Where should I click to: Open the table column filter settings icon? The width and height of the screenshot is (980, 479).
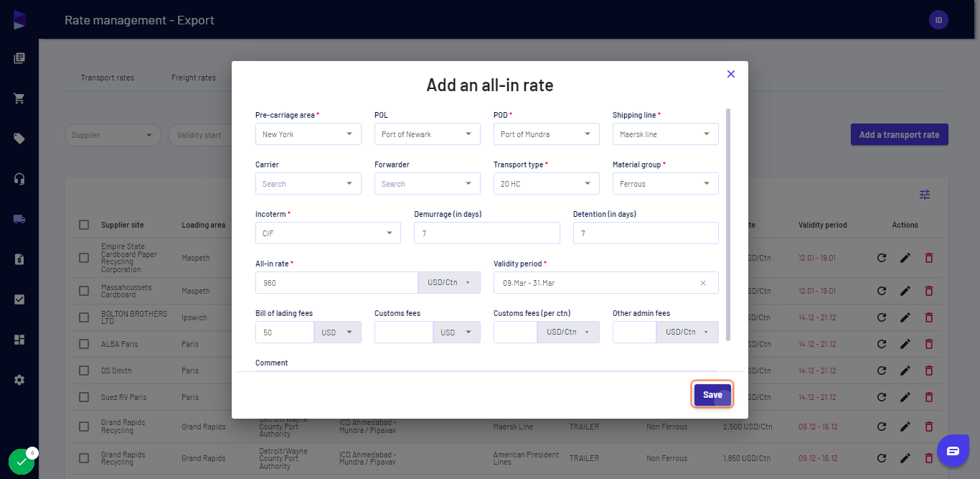[925, 195]
